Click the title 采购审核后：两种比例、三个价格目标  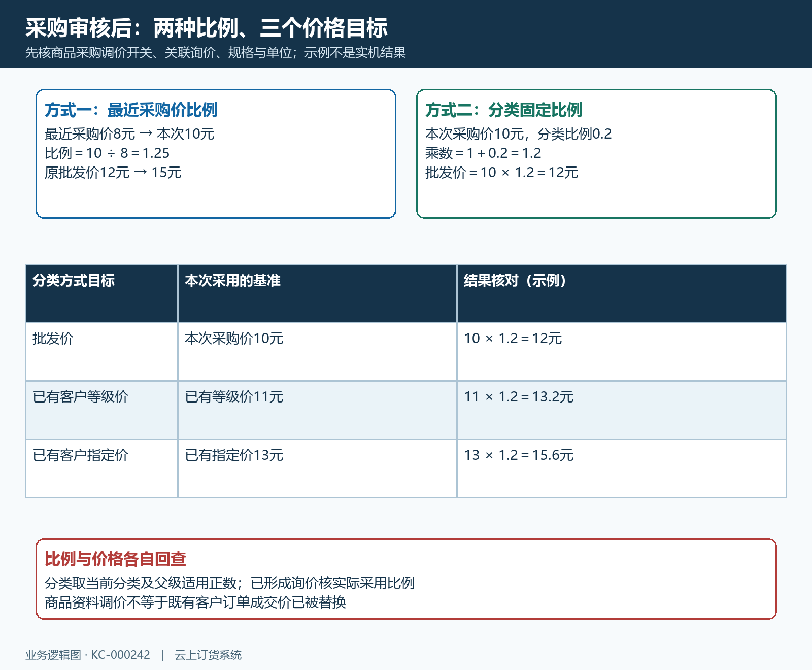pos(207,28)
